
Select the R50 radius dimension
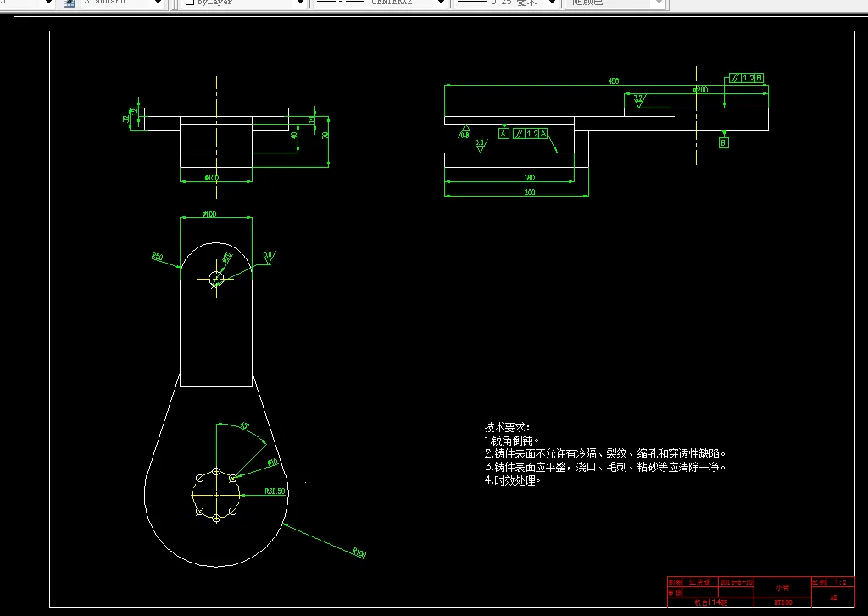tap(157, 256)
